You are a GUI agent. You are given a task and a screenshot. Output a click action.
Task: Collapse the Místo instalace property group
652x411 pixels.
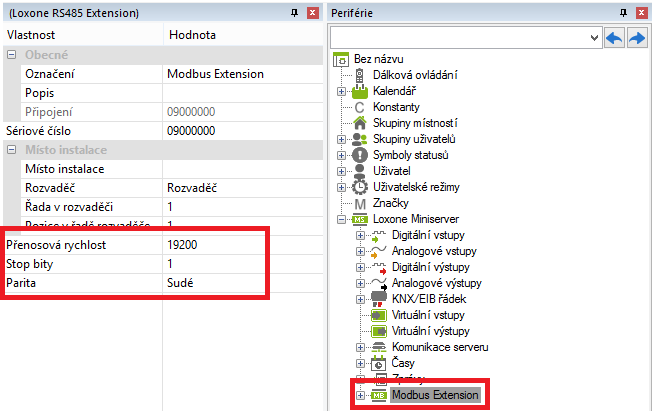pos(12,149)
